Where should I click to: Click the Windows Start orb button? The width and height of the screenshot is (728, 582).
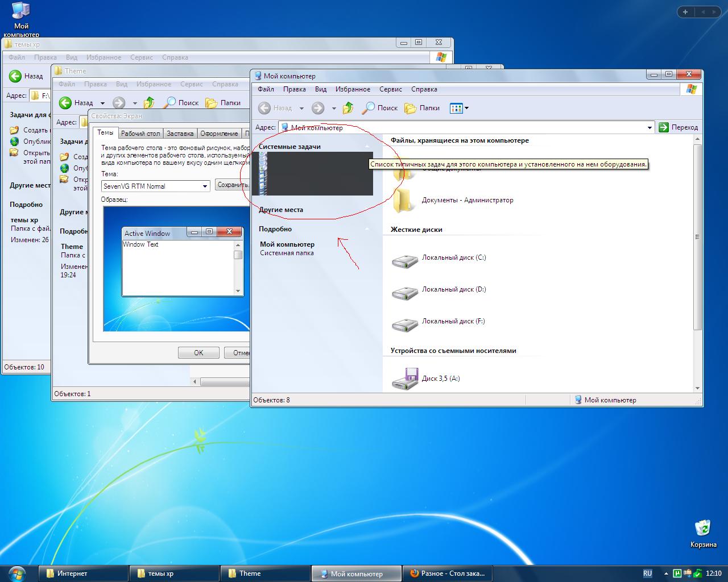[17, 573]
